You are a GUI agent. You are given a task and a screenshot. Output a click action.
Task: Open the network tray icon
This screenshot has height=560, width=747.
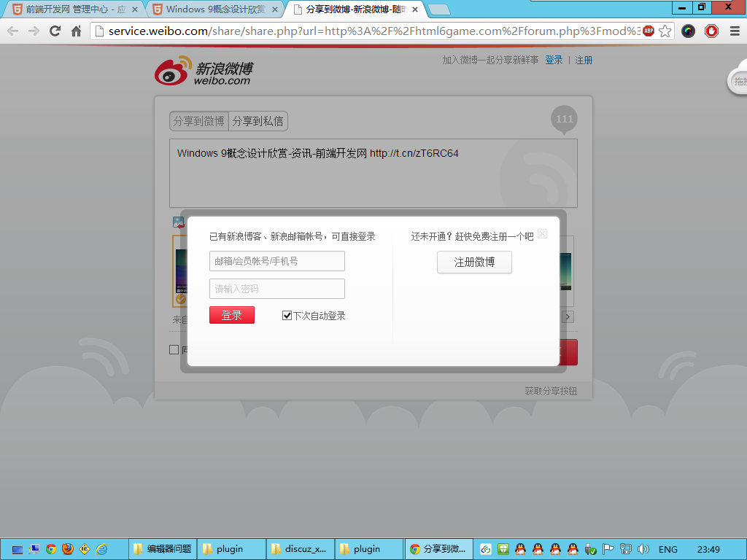point(625,550)
